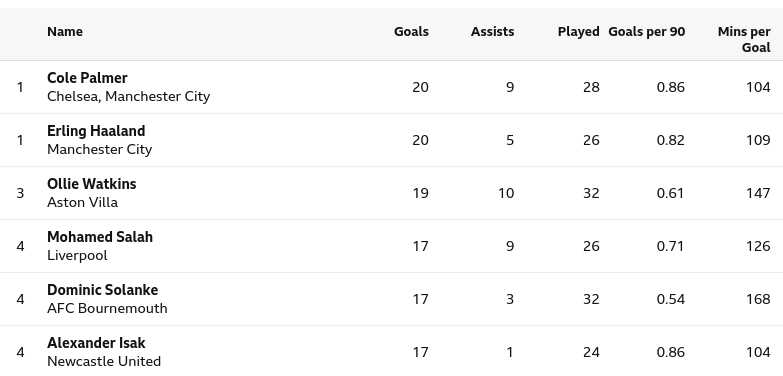783x376 pixels.
Task: Click Mohamed Salah player name
Action: 100,237
